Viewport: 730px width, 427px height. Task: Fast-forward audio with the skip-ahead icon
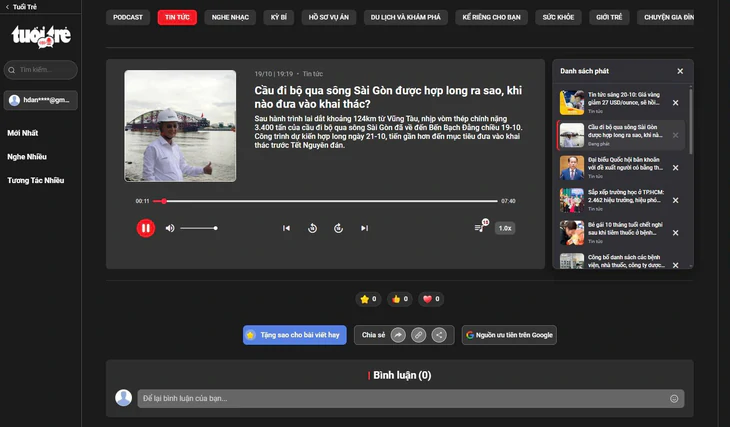click(338, 228)
